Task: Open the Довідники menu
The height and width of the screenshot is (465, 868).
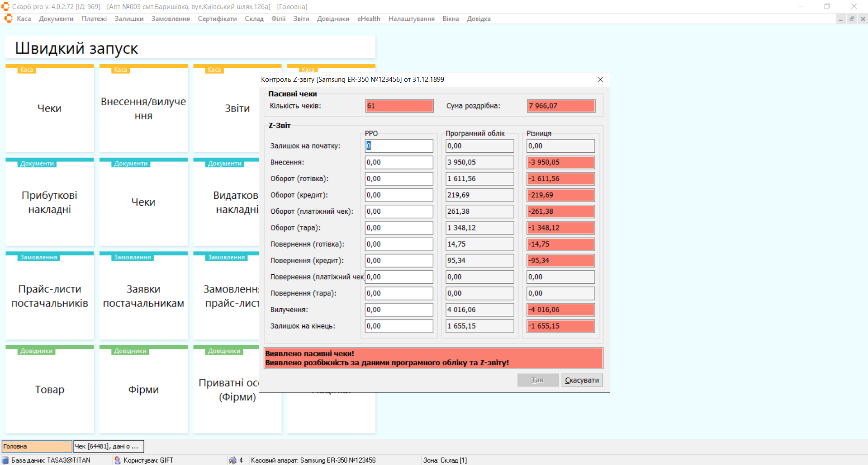Action: (x=333, y=19)
